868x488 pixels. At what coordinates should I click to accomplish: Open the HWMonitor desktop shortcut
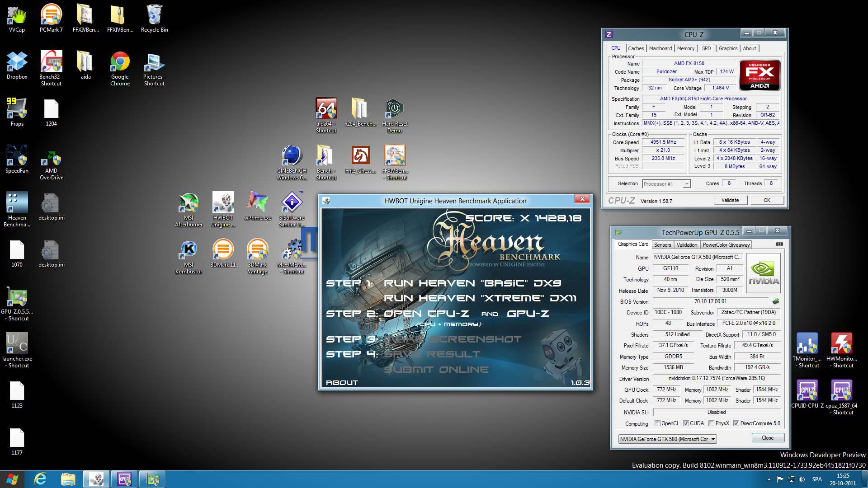[841, 351]
